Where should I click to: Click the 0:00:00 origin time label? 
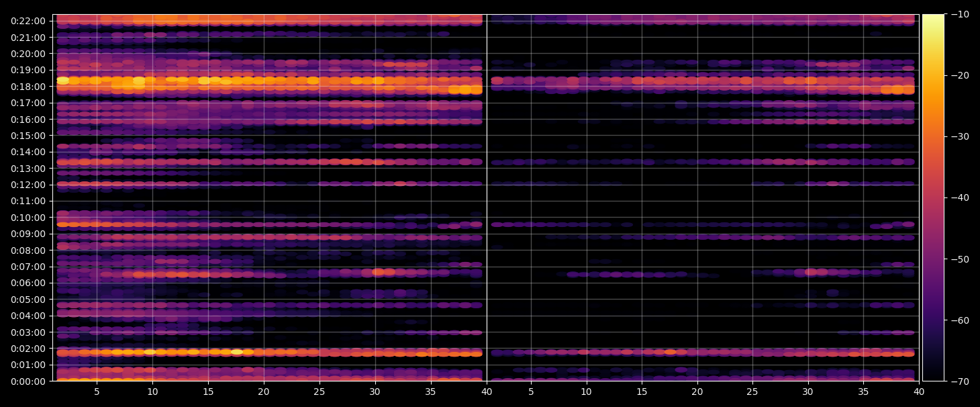[x=28, y=381]
